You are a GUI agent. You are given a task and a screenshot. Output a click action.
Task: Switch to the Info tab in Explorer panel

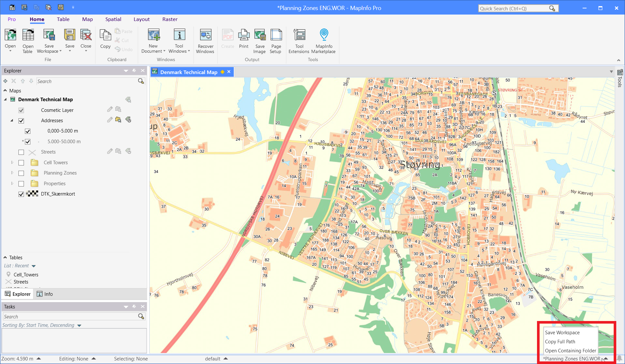click(45, 294)
